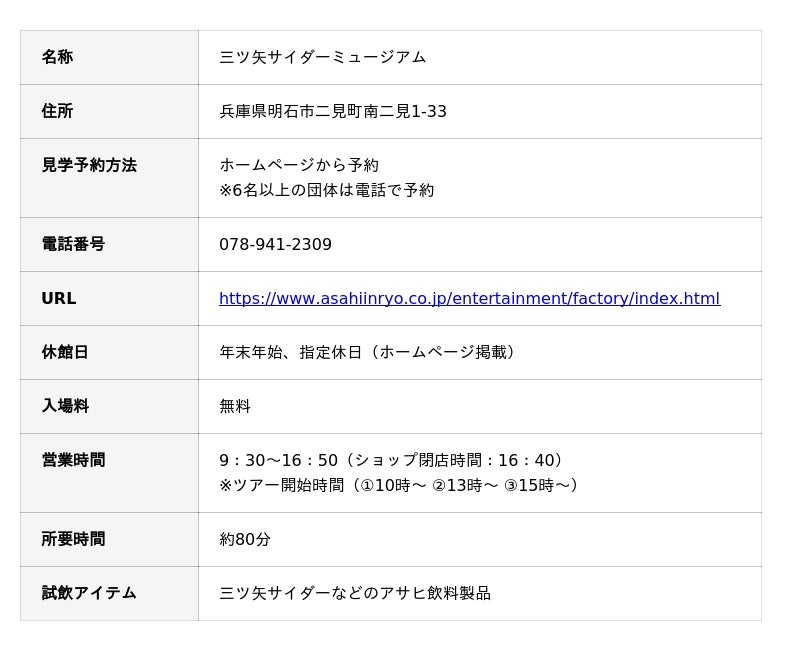The width and height of the screenshot is (800, 651).
Task: Click the ※6名以上の団体は電話で予約 note
Action: (x=327, y=190)
